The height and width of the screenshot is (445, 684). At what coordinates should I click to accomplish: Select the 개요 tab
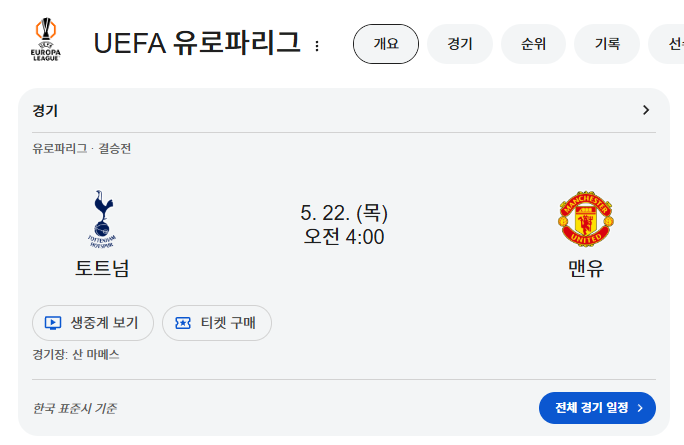(386, 44)
